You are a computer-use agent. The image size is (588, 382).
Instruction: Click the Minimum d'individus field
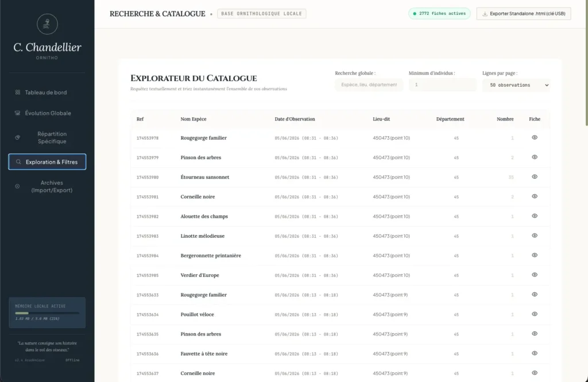tap(443, 85)
